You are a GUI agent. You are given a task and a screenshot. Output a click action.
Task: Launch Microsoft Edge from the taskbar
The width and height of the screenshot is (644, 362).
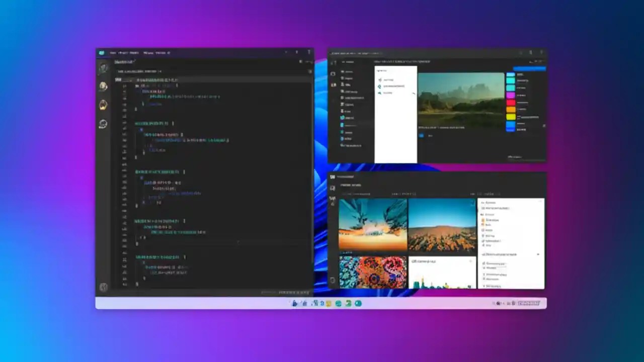(321, 303)
